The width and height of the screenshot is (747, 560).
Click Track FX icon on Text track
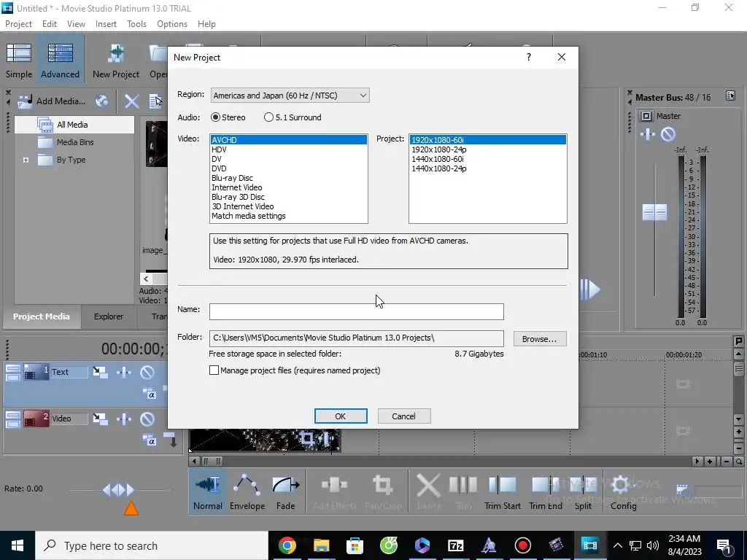(x=124, y=372)
